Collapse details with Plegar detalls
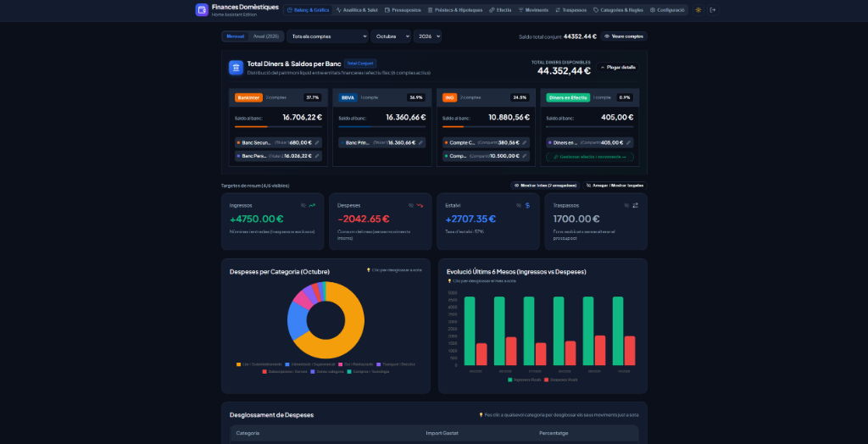The width and height of the screenshot is (868, 444). coord(618,67)
